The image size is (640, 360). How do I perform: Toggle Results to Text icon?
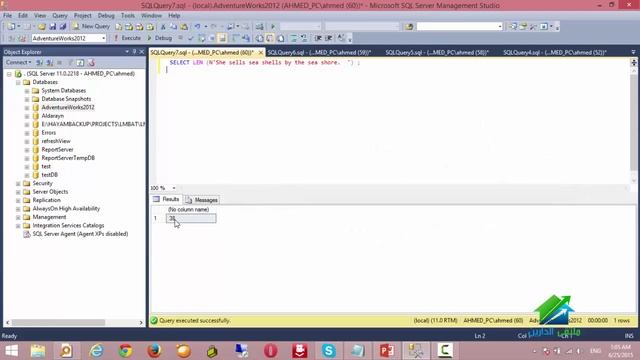pos(259,38)
